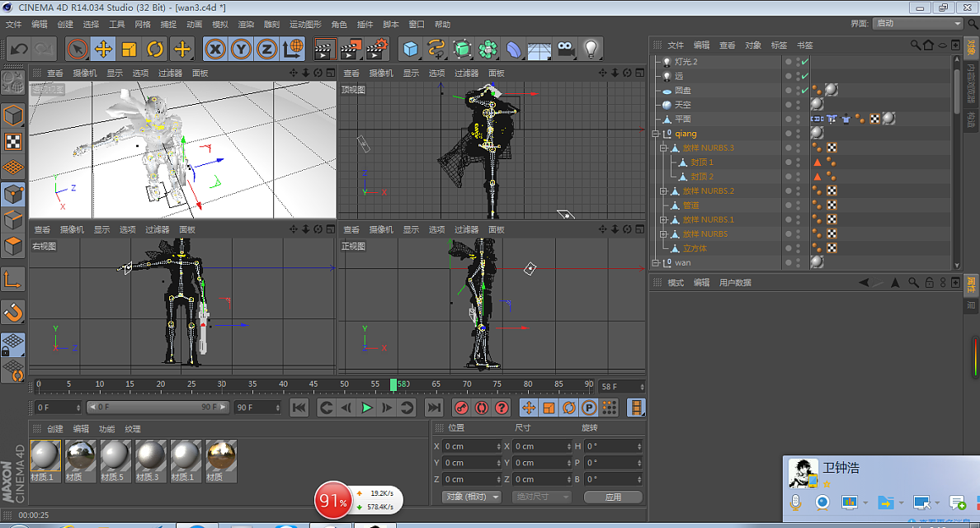Image resolution: width=980 pixels, height=528 pixels.
Task: Open the 对象 (相对) coordinate dropdown
Action: (x=473, y=497)
